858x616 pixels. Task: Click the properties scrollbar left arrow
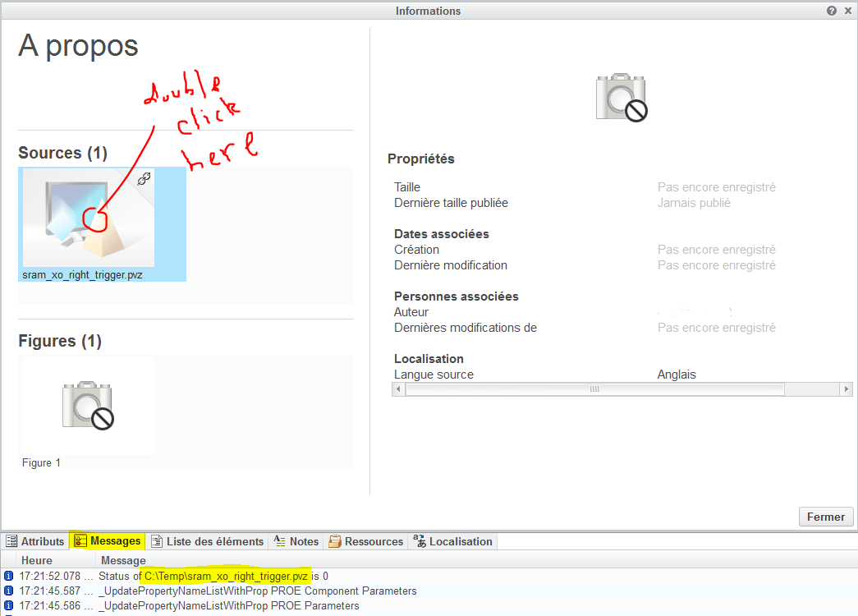[x=398, y=389]
